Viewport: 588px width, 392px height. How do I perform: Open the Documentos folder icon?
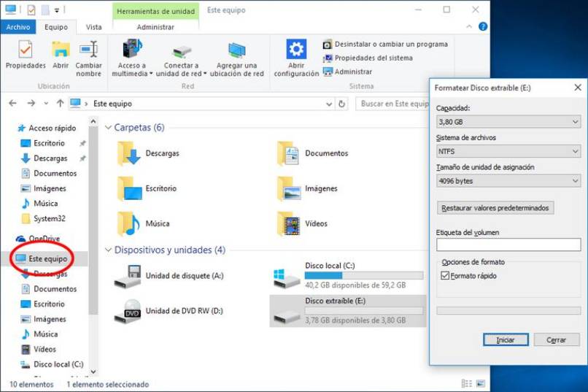click(288, 153)
